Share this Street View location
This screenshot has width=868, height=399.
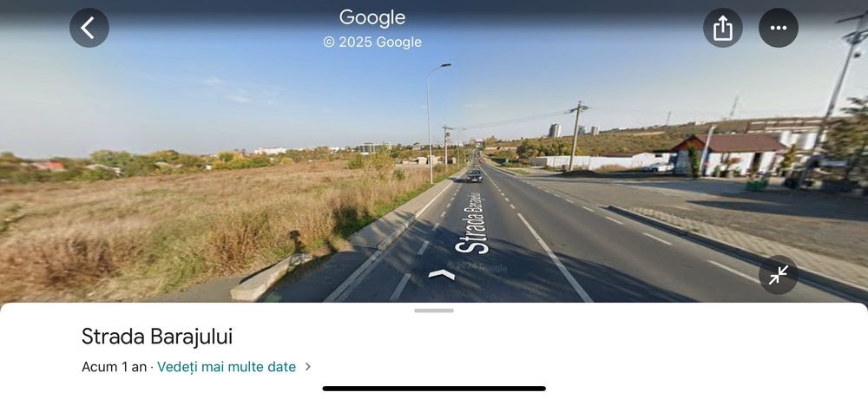[x=722, y=28]
